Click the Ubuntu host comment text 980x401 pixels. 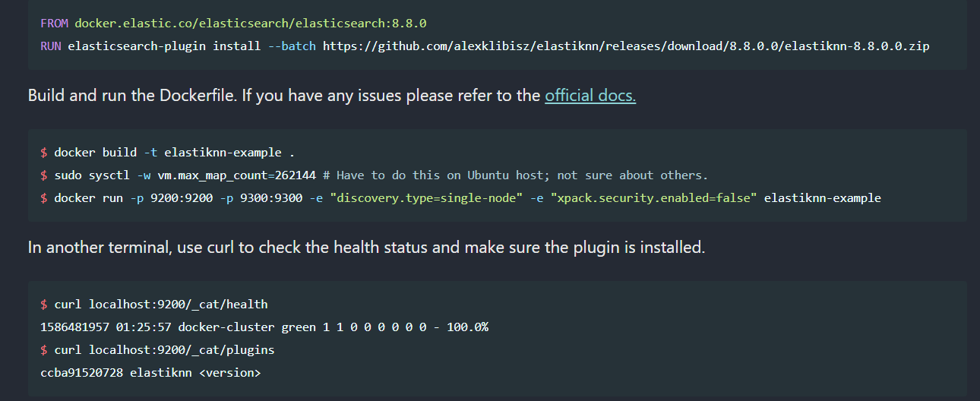(522, 175)
